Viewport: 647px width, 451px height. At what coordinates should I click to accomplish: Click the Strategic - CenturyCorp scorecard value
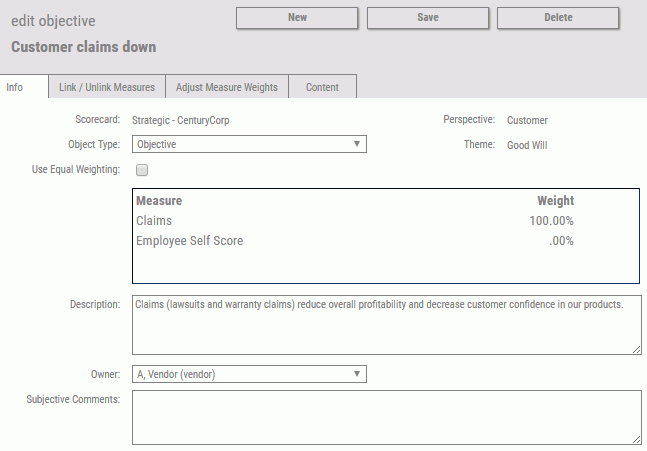coord(180,120)
